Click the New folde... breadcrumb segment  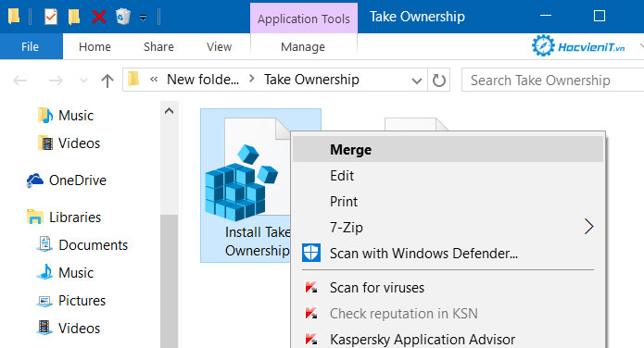203,80
